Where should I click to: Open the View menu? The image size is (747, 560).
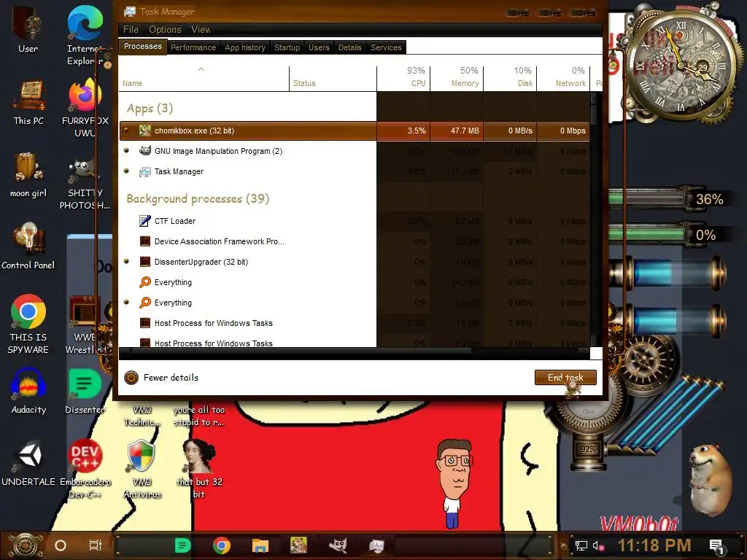coord(201,29)
